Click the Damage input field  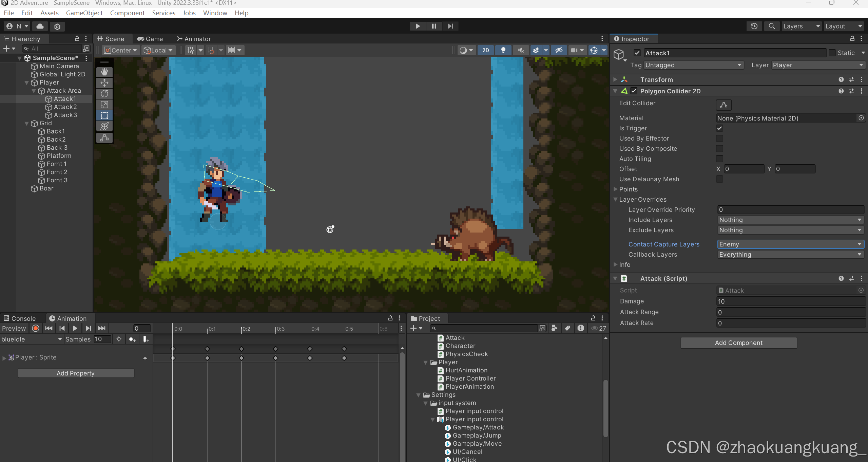coord(790,301)
